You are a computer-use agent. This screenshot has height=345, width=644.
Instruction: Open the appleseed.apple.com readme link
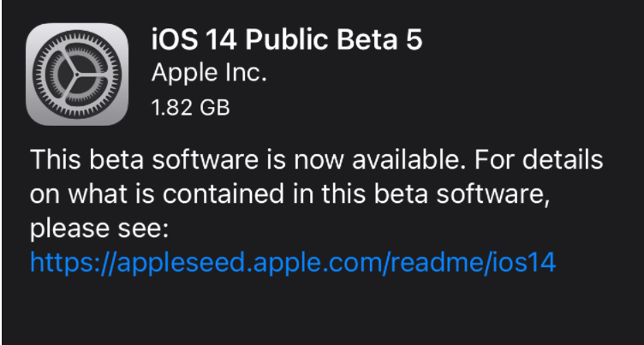(x=293, y=262)
